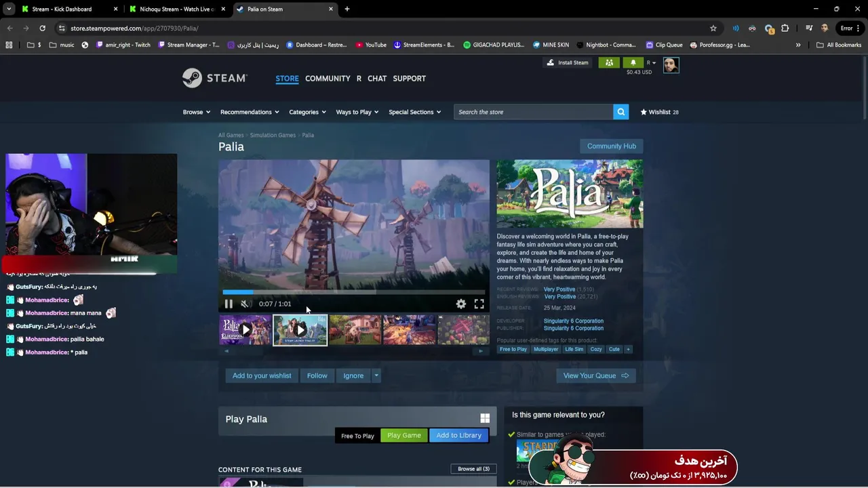This screenshot has height=488, width=868.
Task: Expand the Special Sections menu
Action: [414, 112]
